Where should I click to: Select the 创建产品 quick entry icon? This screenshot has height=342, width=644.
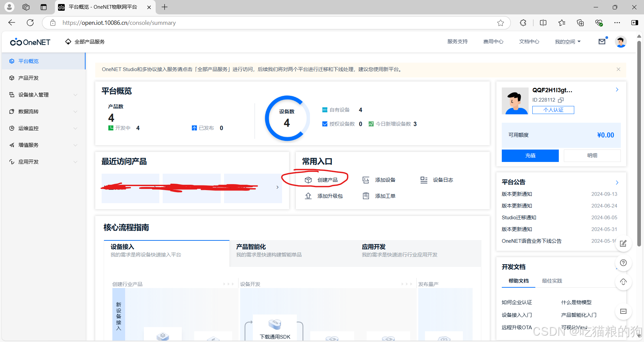(x=309, y=180)
